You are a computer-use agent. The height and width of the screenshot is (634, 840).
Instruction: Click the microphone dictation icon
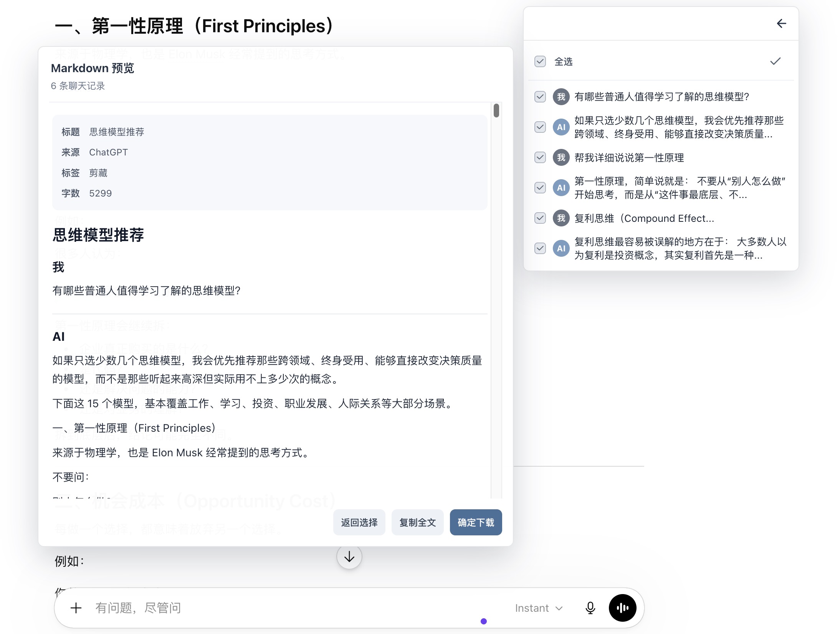pyautogui.click(x=590, y=608)
